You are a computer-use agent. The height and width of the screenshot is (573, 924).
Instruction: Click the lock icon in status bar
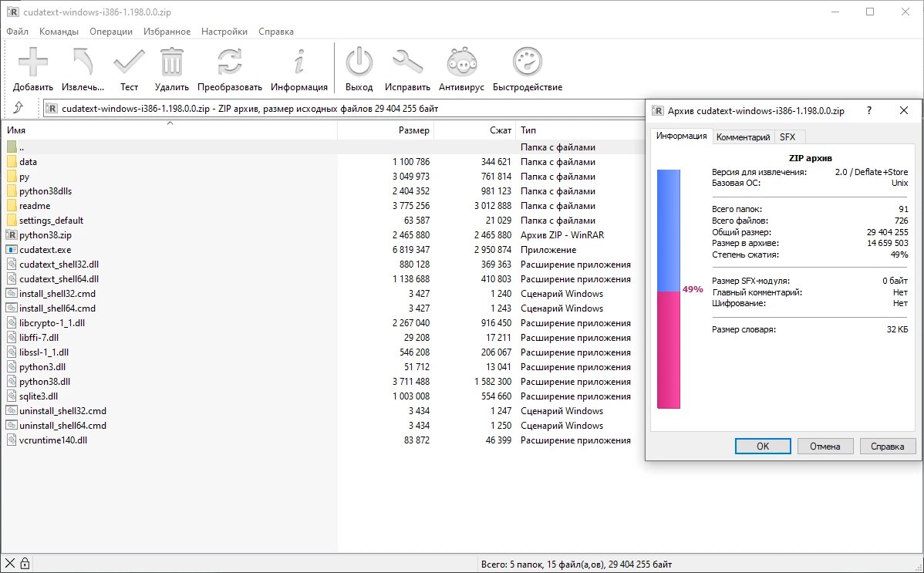25,564
